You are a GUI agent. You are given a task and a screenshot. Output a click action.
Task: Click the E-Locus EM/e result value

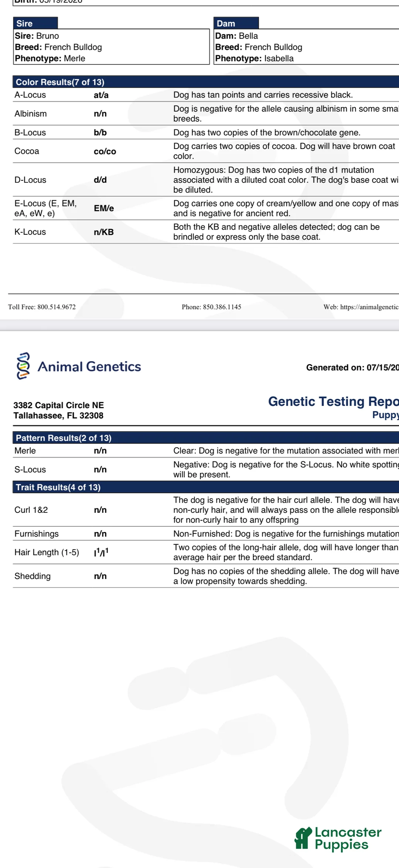click(104, 208)
